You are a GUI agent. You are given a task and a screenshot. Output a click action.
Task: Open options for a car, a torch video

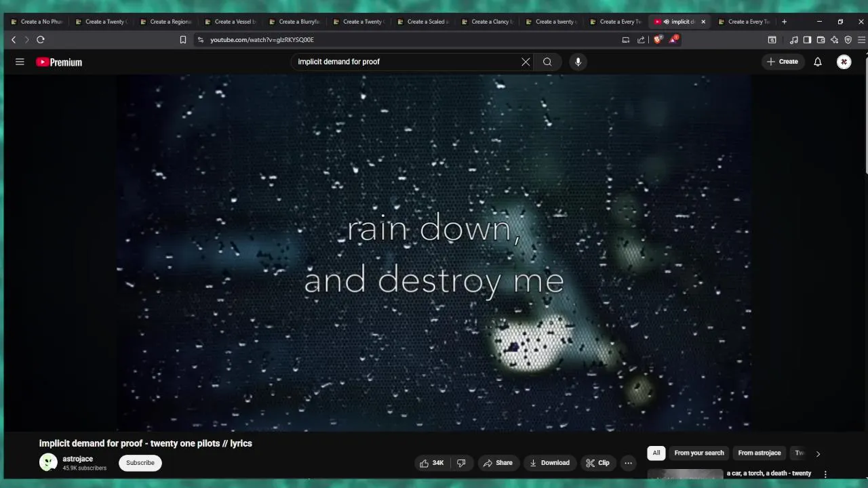pos(825,474)
